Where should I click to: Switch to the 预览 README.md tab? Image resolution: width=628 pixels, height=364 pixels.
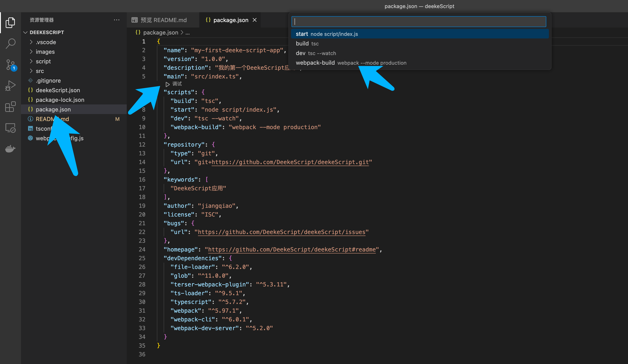coord(163,20)
